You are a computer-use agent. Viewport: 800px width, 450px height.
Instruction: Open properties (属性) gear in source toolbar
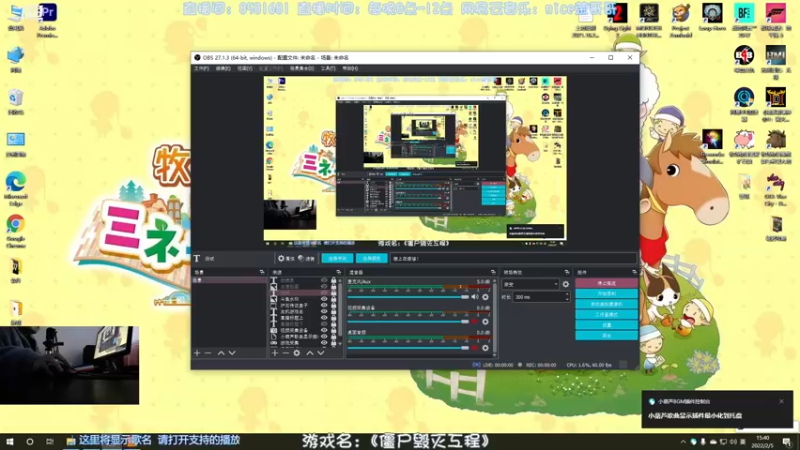click(286, 259)
